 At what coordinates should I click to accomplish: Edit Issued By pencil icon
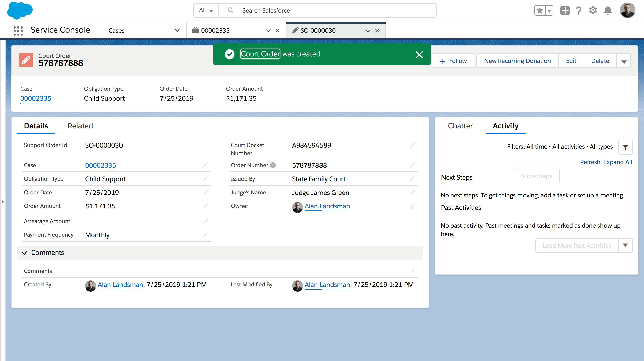[x=412, y=178]
